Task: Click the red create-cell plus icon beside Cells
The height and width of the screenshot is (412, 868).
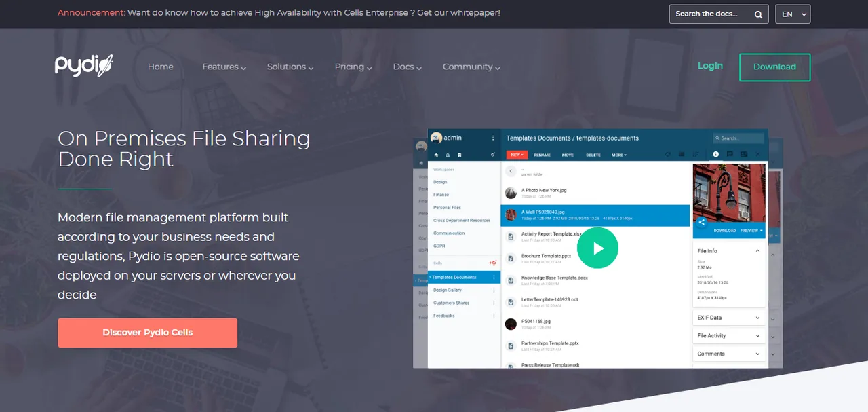Action: (492, 263)
